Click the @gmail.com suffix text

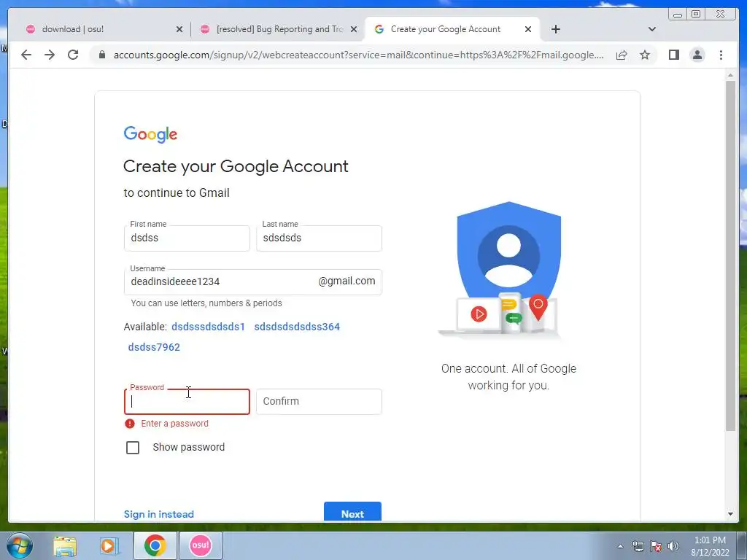point(347,281)
